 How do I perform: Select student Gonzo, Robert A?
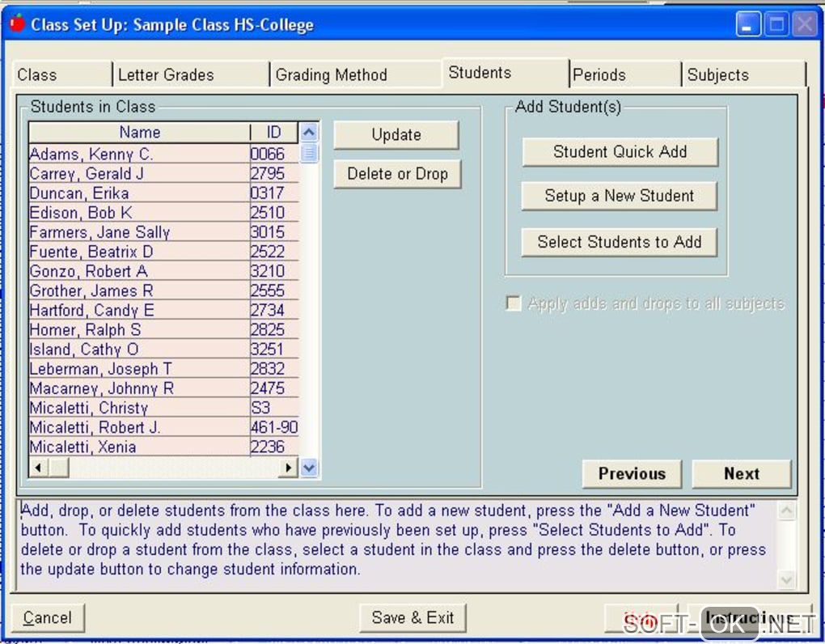[139, 271]
